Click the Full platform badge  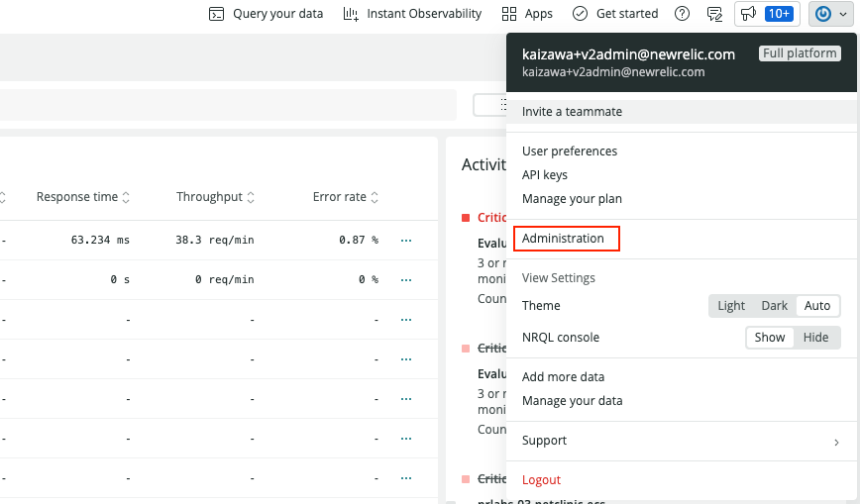coord(800,53)
